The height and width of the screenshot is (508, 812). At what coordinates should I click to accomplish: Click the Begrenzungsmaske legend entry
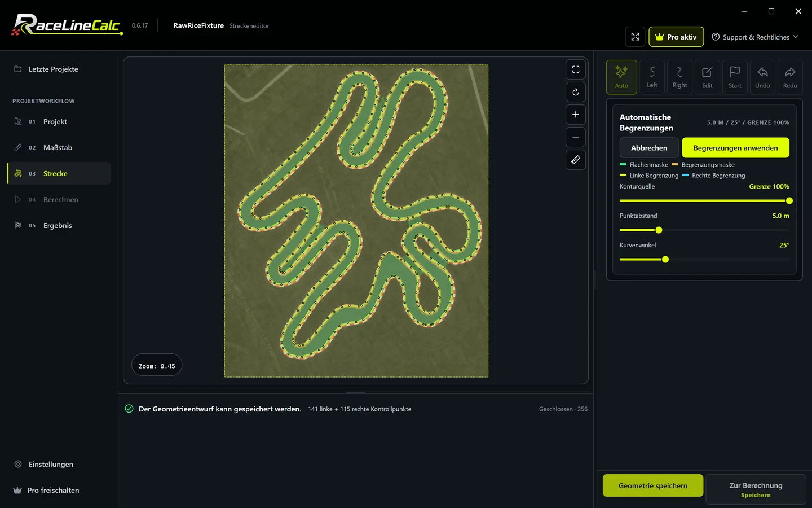pyautogui.click(x=703, y=165)
